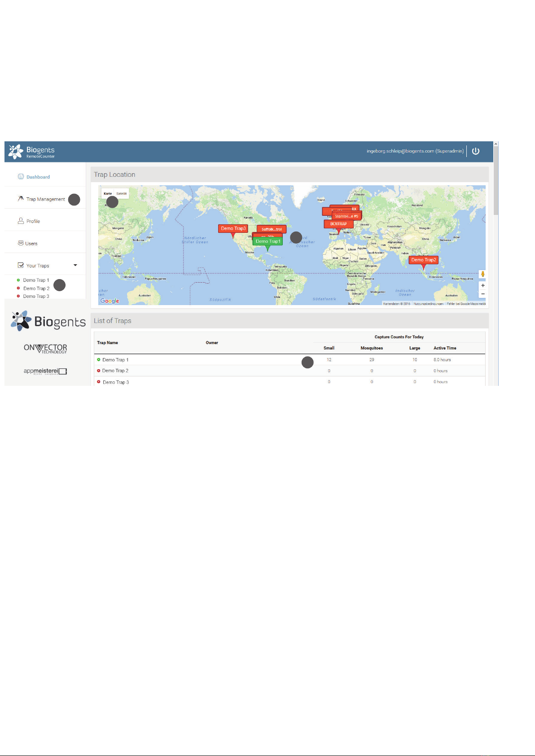Click the Trap Location panel heading
This screenshot has width=535, height=756.
coord(114,175)
